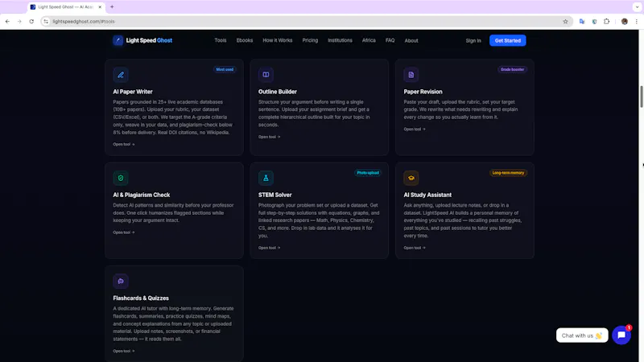Open the Africa nav menu item
Image resolution: width=644 pixels, height=362 pixels.
click(x=369, y=40)
